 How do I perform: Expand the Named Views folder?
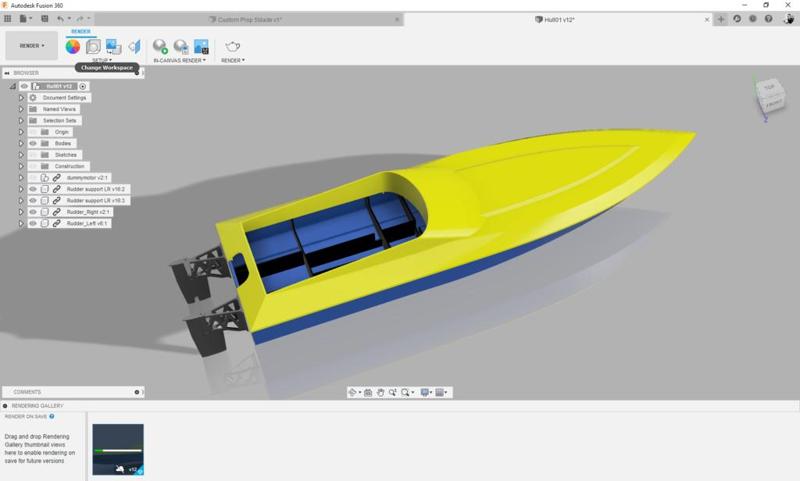21,109
